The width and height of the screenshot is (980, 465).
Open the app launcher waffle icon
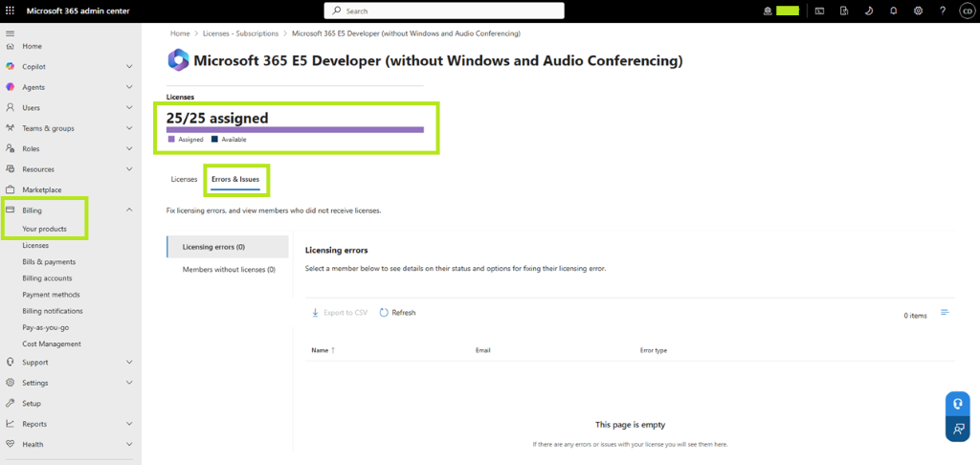point(10,11)
